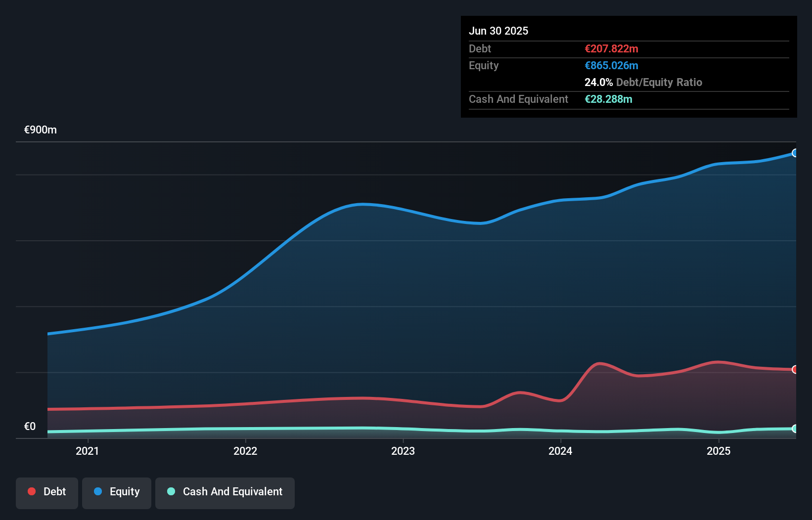This screenshot has height=520, width=812.
Task: Click the teal Cash And Equivalent legend dot
Action: [x=171, y=492]
